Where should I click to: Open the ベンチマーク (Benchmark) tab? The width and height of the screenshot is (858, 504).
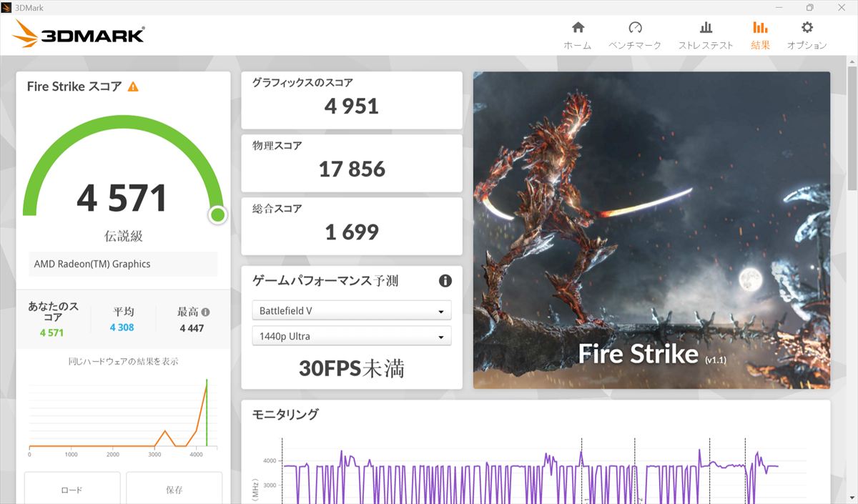635,35
